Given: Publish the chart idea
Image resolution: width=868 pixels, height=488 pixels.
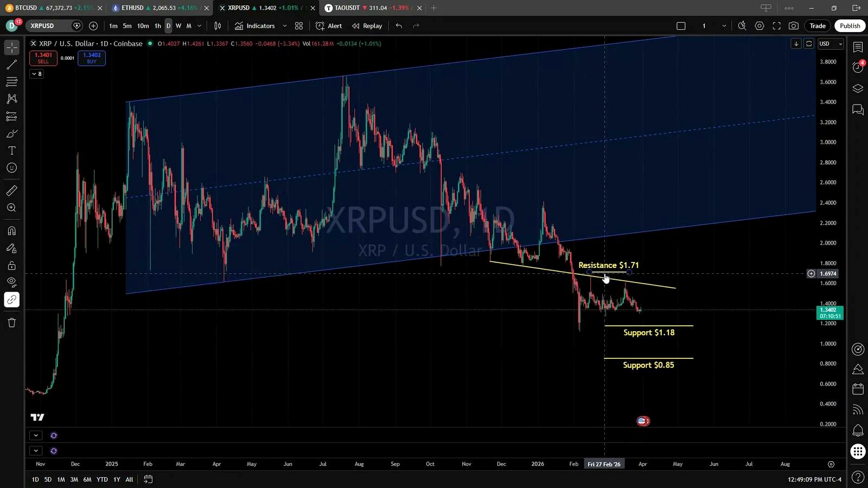Looking at the screenshot, I should point(850,25).
